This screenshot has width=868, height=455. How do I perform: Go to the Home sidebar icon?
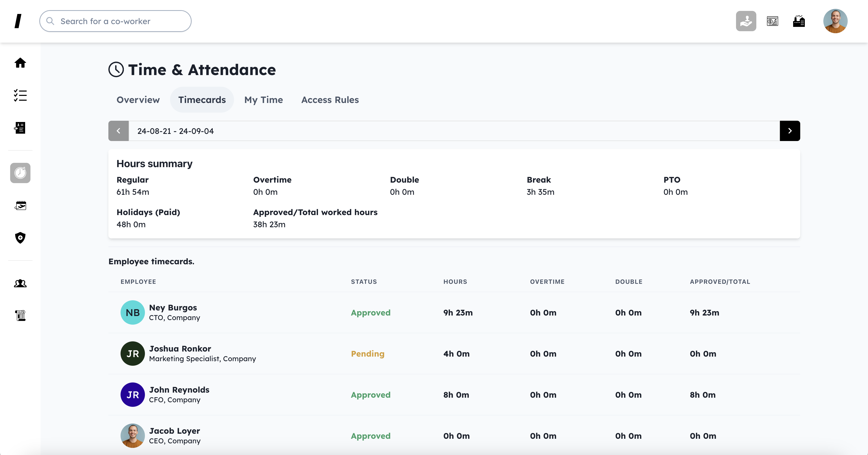point(20,63)
